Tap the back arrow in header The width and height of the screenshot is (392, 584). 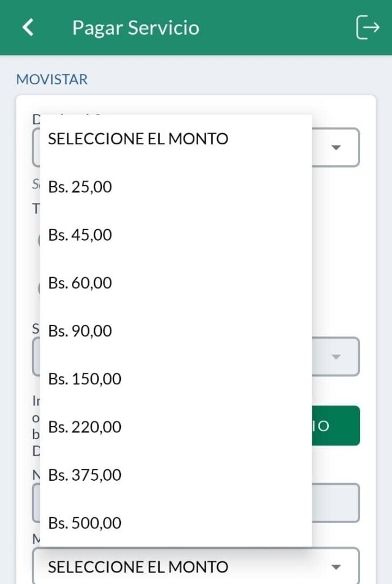[28, 27]
